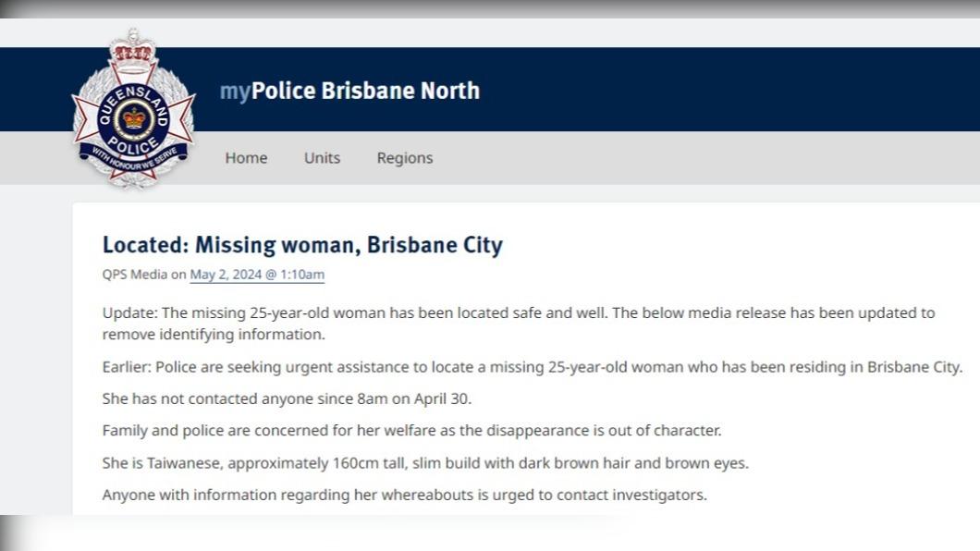Click the word 'POLICE' inside the badge

coord(132,145)
